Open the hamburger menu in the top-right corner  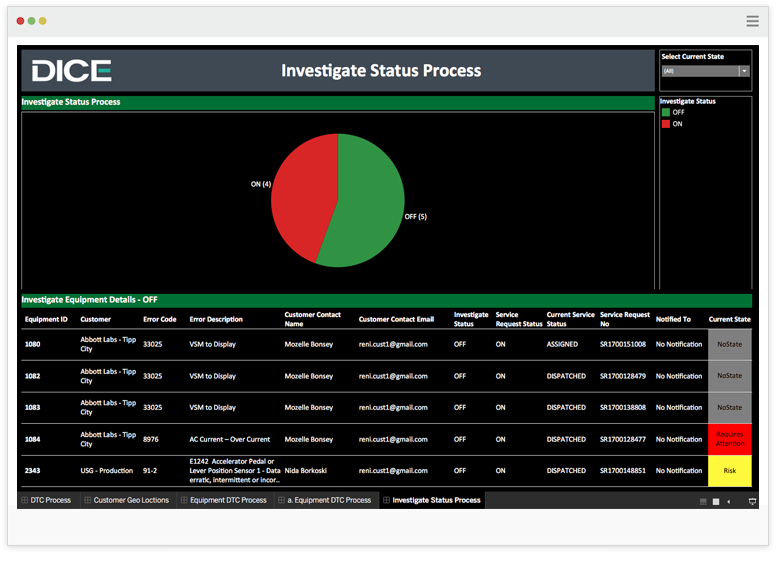[x=752, y=20]
